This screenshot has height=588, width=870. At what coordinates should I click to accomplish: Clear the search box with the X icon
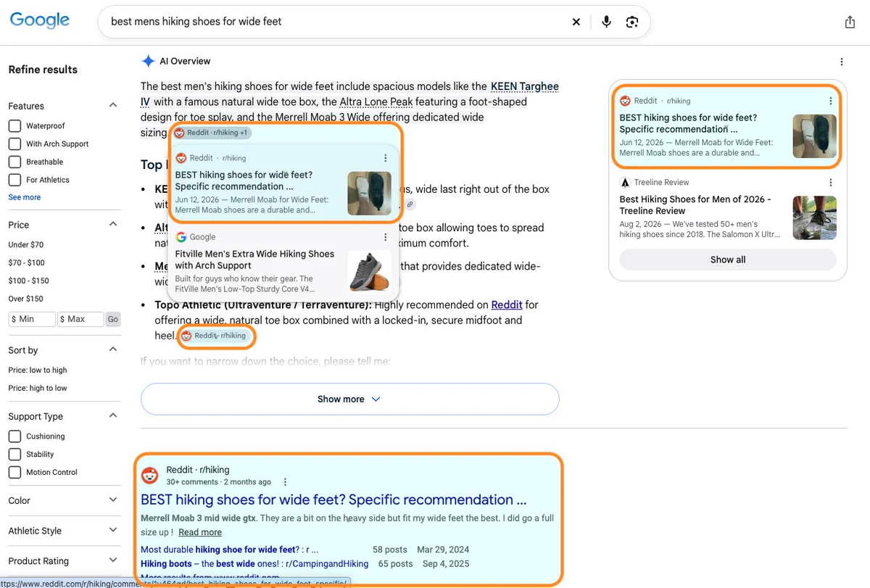(576, 22)
